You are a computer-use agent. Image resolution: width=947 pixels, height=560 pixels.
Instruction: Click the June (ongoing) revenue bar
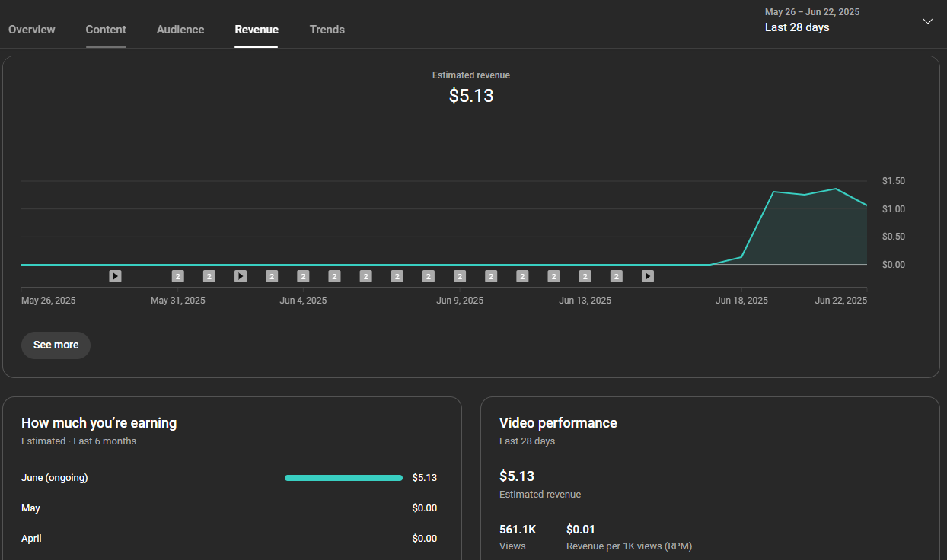click(x=343, y=478)
